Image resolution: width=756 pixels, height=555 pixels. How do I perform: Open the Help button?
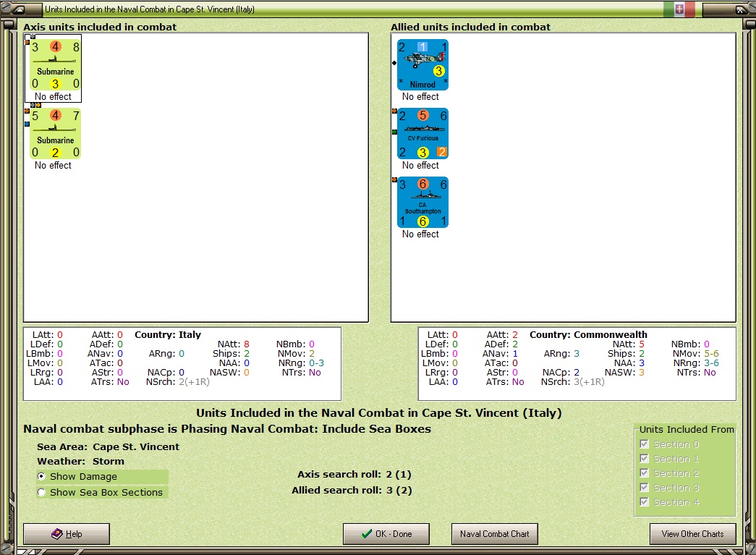pos(67,534)
